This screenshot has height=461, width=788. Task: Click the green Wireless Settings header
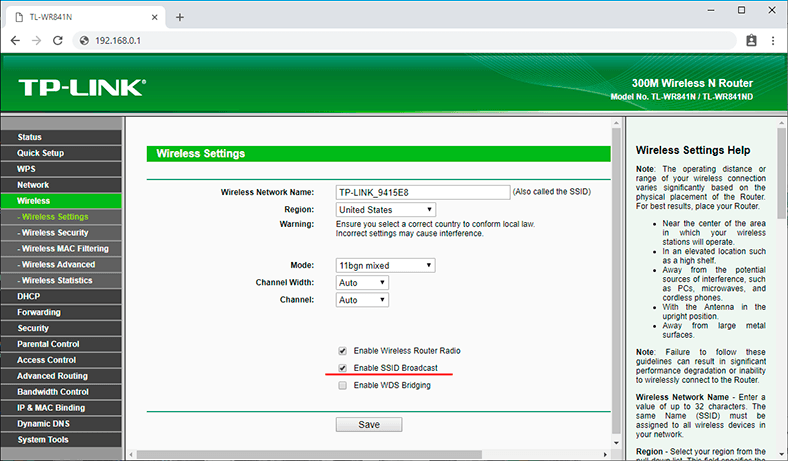(378, 154)
